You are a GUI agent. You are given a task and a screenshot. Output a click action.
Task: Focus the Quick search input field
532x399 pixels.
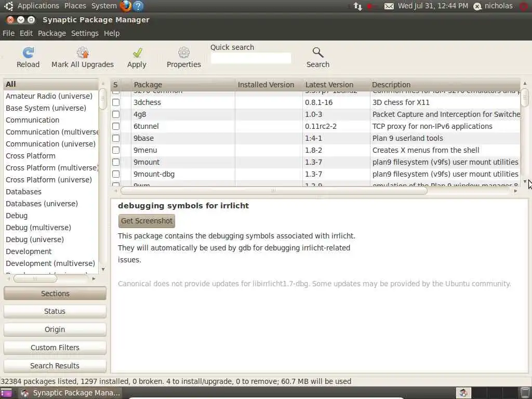point(251,58)
